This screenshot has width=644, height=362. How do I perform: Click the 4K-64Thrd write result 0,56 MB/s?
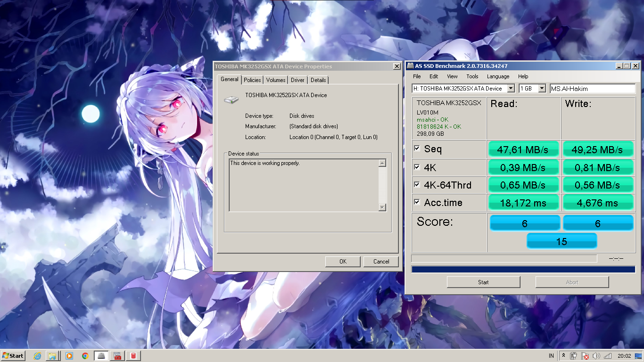click(x=597, y=184)
